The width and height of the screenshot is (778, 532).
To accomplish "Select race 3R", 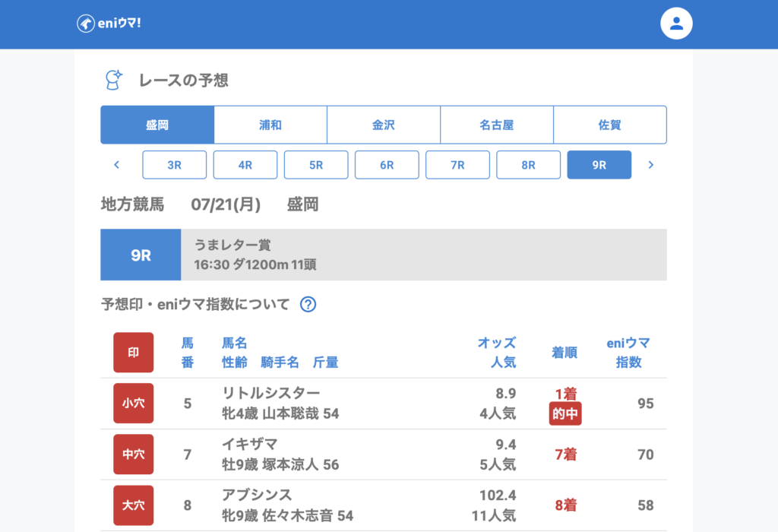I will [175, 165].
